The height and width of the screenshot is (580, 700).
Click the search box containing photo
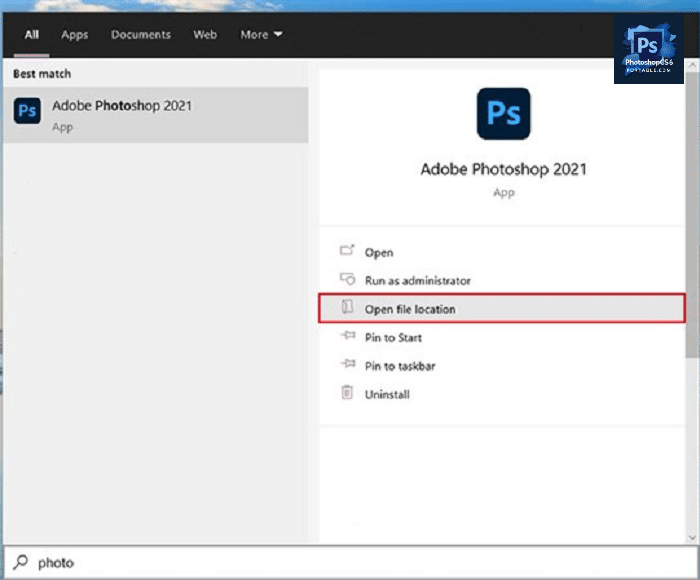tap(350, 563)
